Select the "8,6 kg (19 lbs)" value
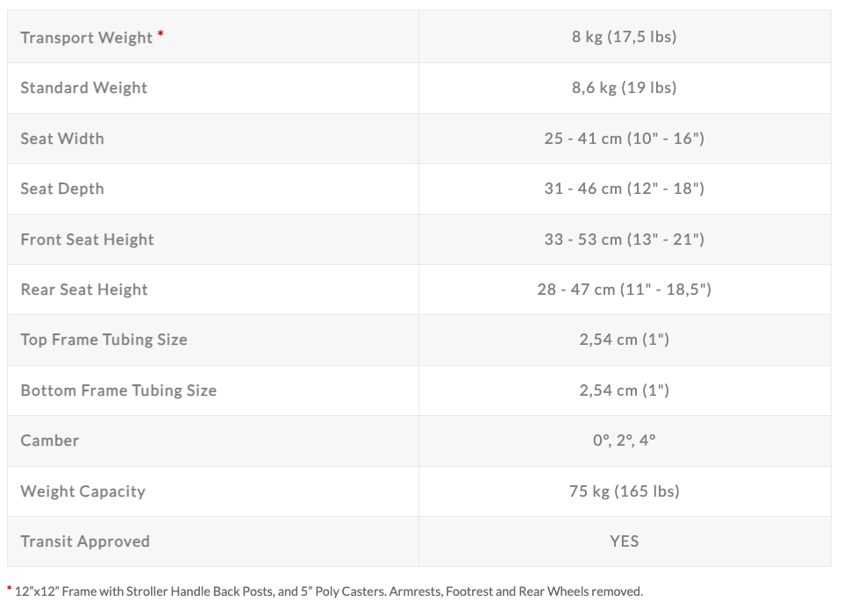Image resolution: width=843 pixels, height=616 pixels. click(624, 88)
